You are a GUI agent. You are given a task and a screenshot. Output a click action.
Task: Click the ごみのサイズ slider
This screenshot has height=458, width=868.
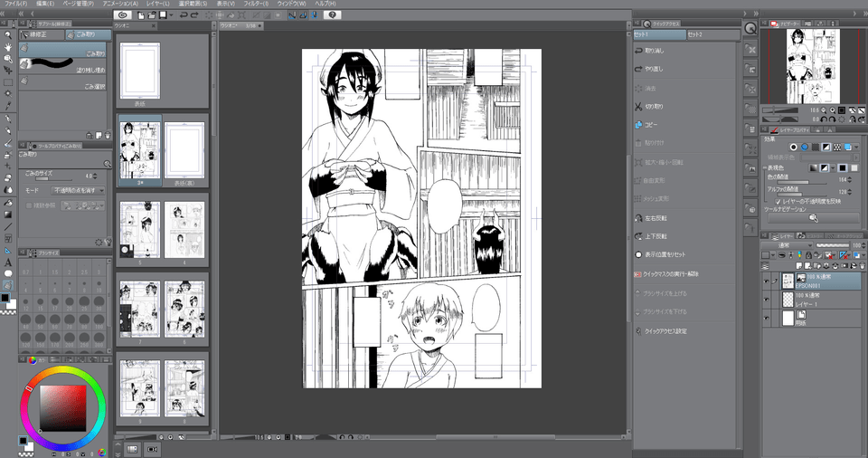click(53, 179)
